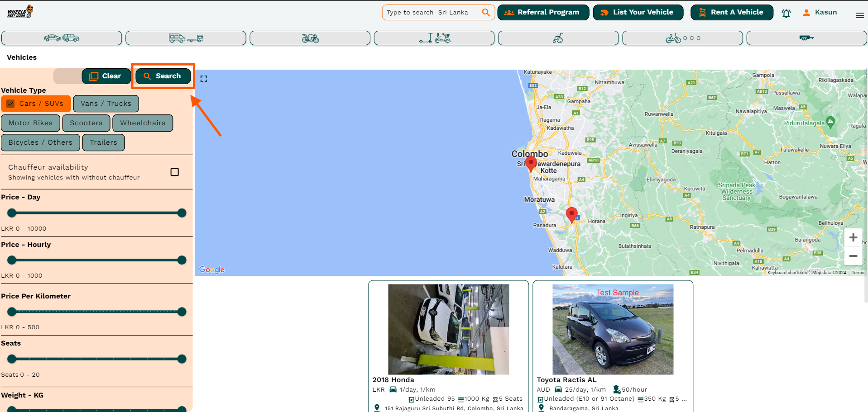Select the cars category icon bar

(62, 38)
